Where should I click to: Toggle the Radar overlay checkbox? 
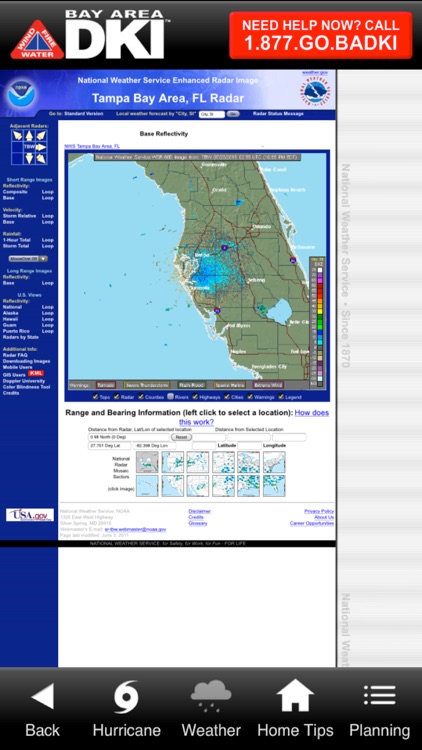pyautogui.click(x=118, y=397)
